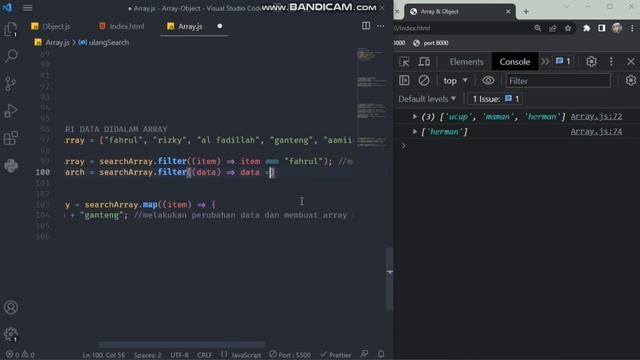
Task: Change UTF-8 file encoding
Action: (x=179, y=355)
